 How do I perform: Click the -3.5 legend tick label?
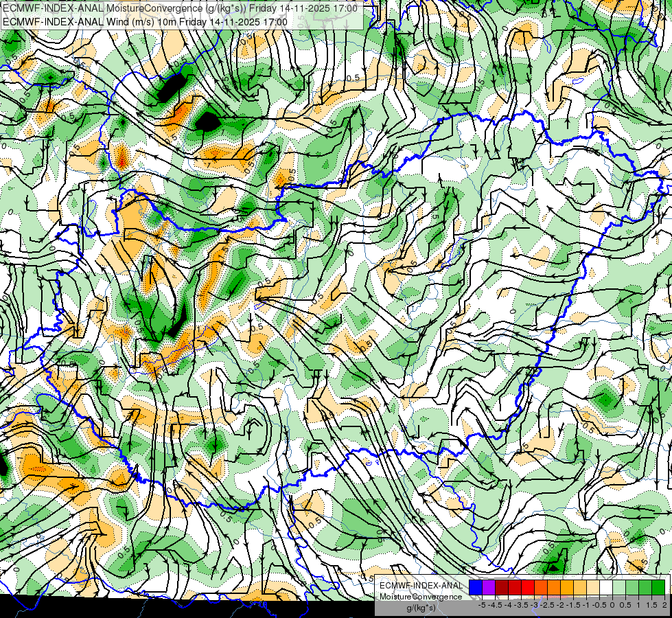click(521, 605)
